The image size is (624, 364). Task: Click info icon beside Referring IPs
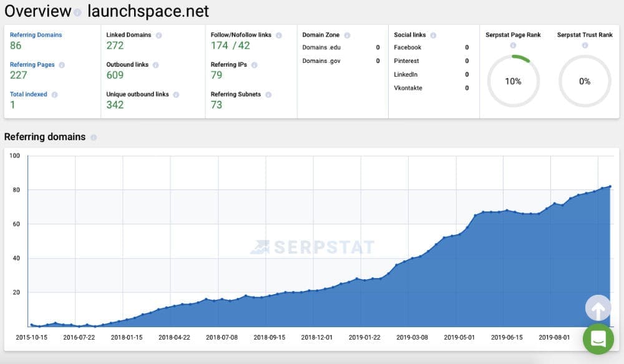255,65
